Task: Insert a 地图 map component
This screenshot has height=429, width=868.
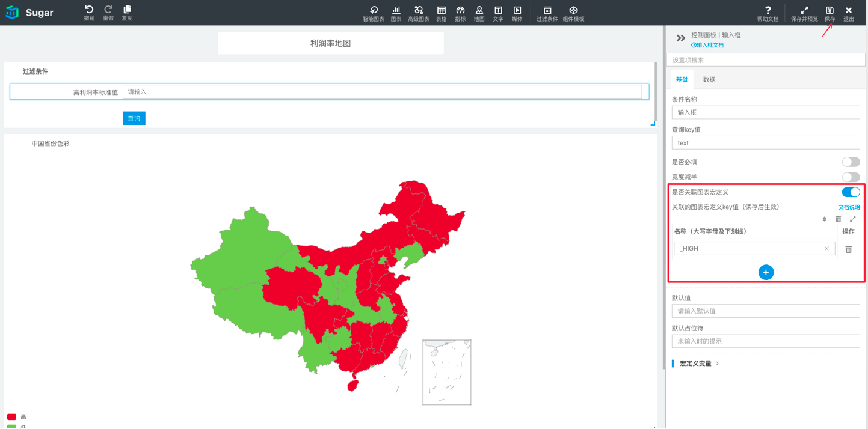Action: pos(479,11)
